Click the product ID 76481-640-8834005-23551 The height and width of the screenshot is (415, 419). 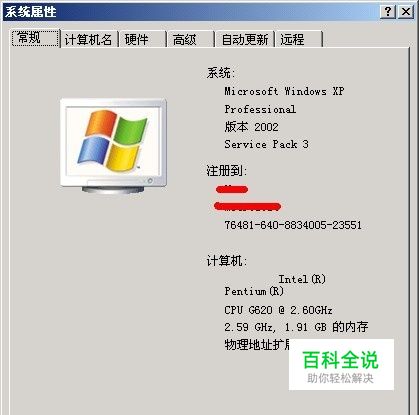pyautogui.click(x=293, y=225)
